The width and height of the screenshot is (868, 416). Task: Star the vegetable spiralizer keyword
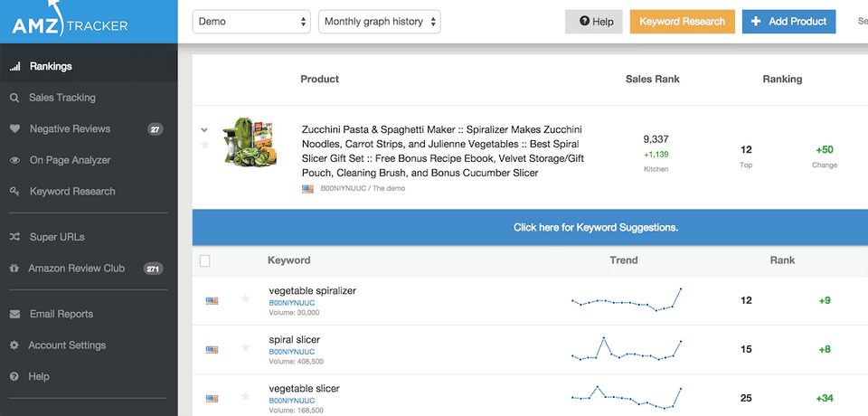click(x=245, y=298)
